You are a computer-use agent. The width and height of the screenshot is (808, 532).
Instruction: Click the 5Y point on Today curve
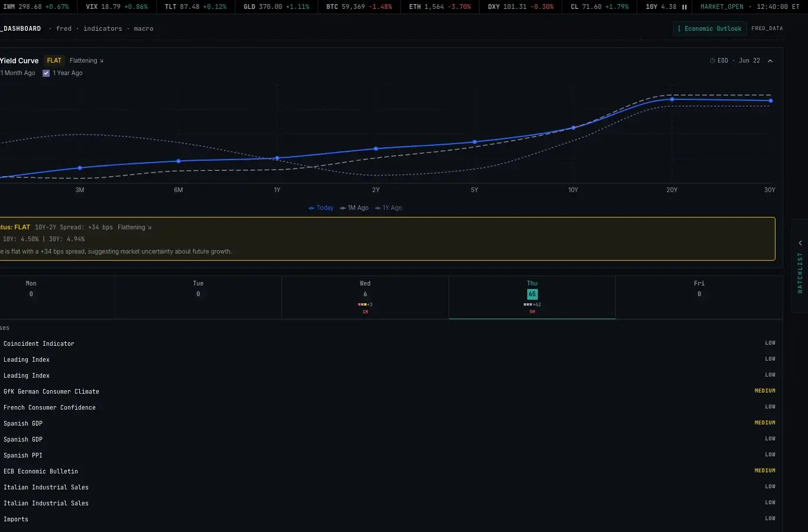pyautogui.click(x=475, y=142)
